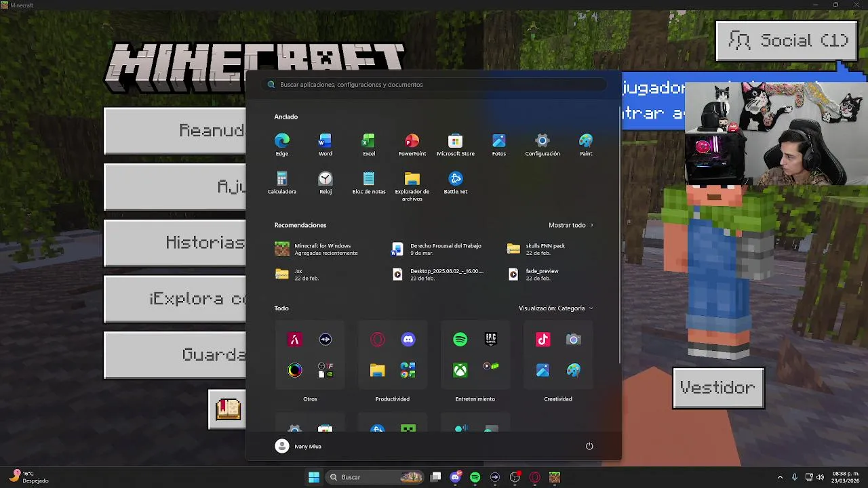Open Opera in the Productividad group
868x488 pixels.
click(378, 340)
